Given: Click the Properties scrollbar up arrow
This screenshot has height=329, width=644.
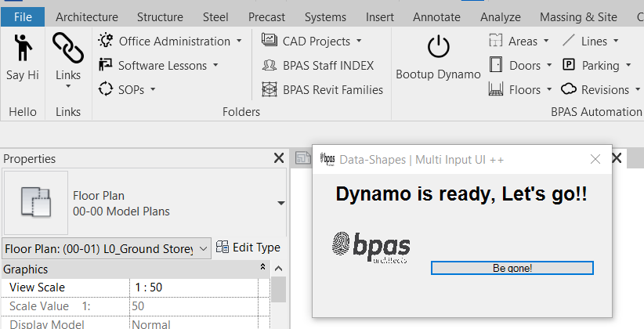Looking at the screenshot, I should point(278,269).
